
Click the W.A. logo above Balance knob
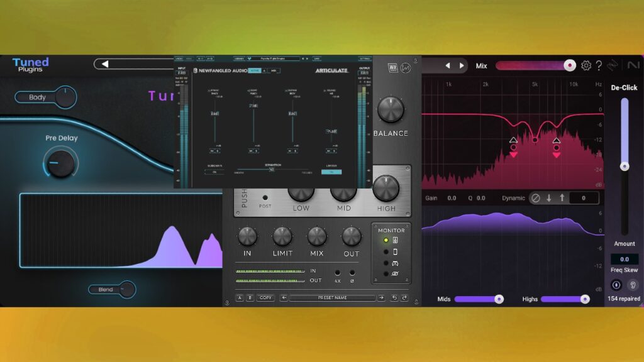[x=392, y=68]
